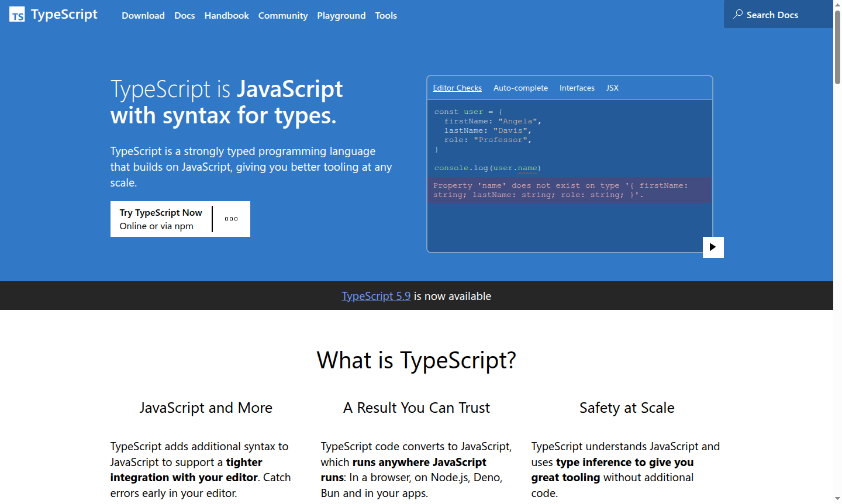Click the TypeScript TS logo

click(17, 14)
